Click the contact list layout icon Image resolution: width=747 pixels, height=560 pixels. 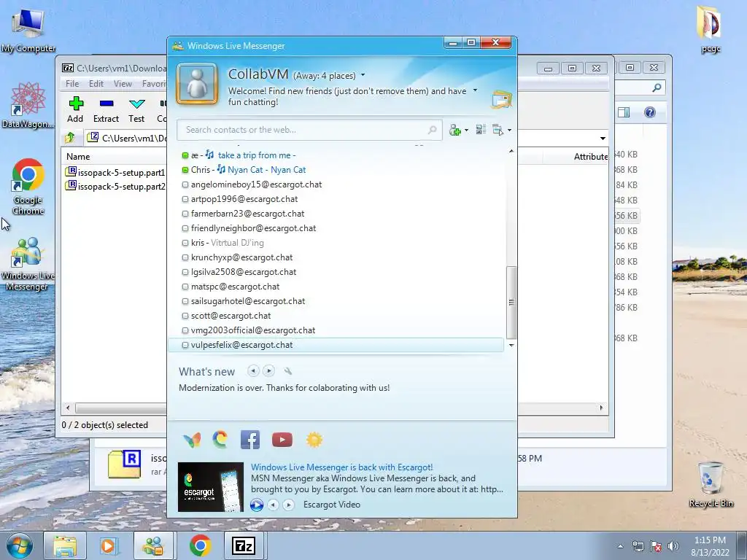click(x=481, y=130)
